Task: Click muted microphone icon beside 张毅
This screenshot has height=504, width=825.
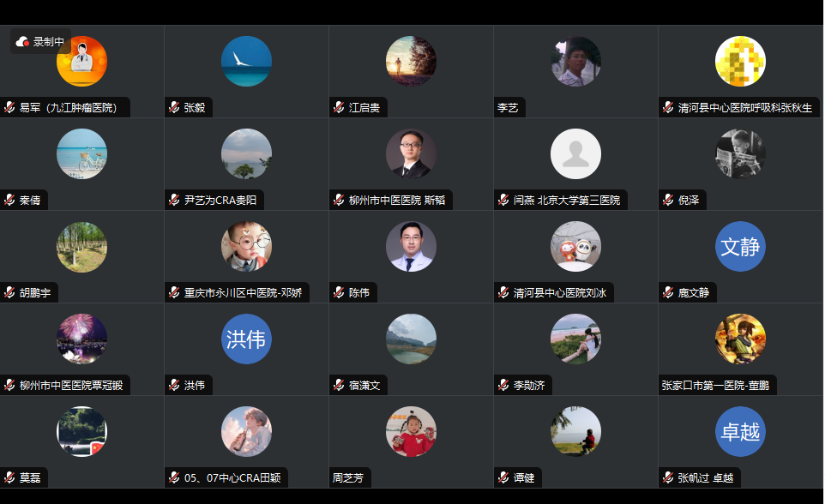Action: pos(174,108)
